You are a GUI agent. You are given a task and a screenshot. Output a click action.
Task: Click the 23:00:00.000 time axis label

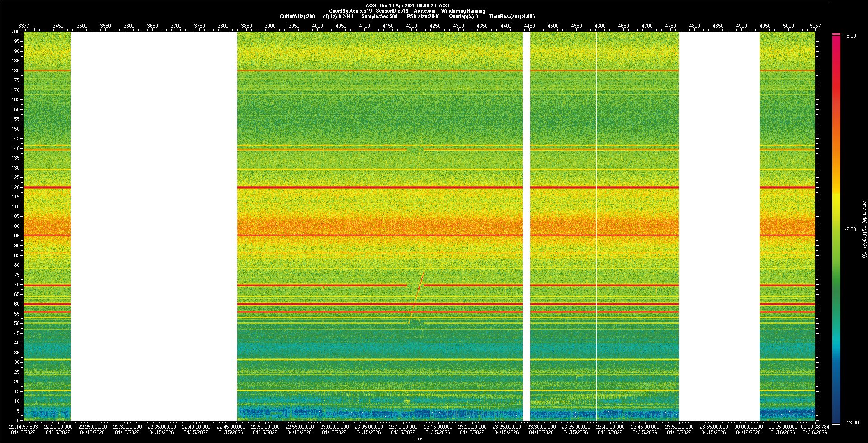pyautogui.click(x=334, y=427)
